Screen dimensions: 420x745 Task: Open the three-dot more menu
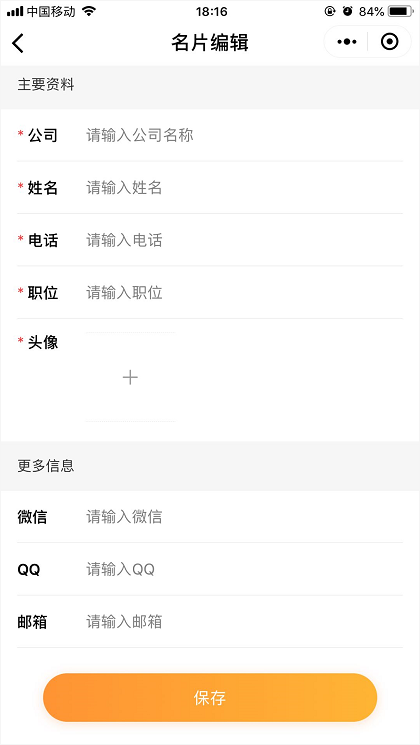[x=346, y=42]
